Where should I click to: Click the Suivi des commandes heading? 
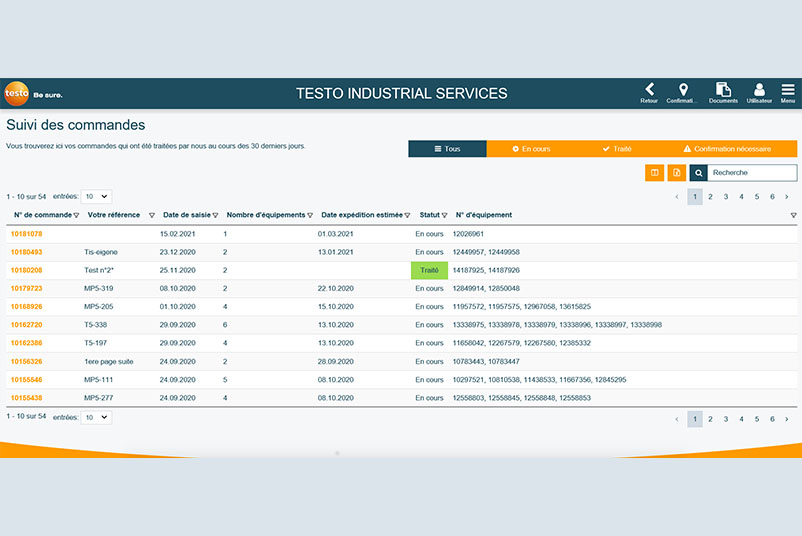(x=76, y=125)
